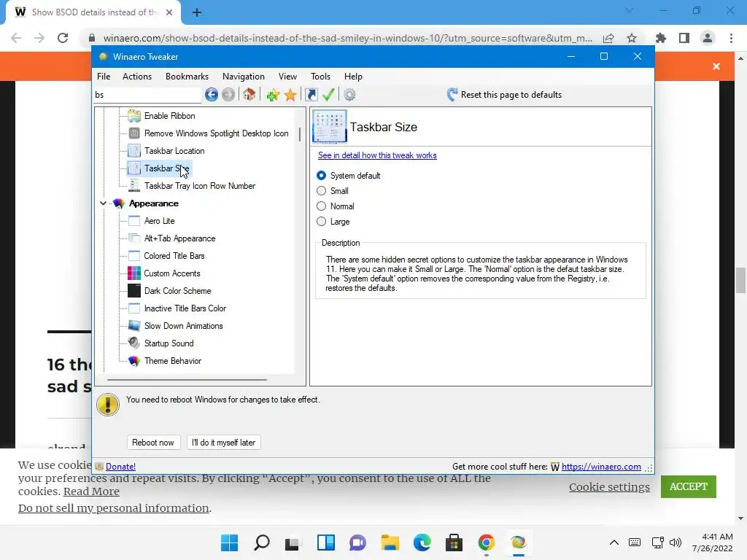This screenshot has width=747, height=560.
Task: Click Reboot now button
Action: coord(153,443)
